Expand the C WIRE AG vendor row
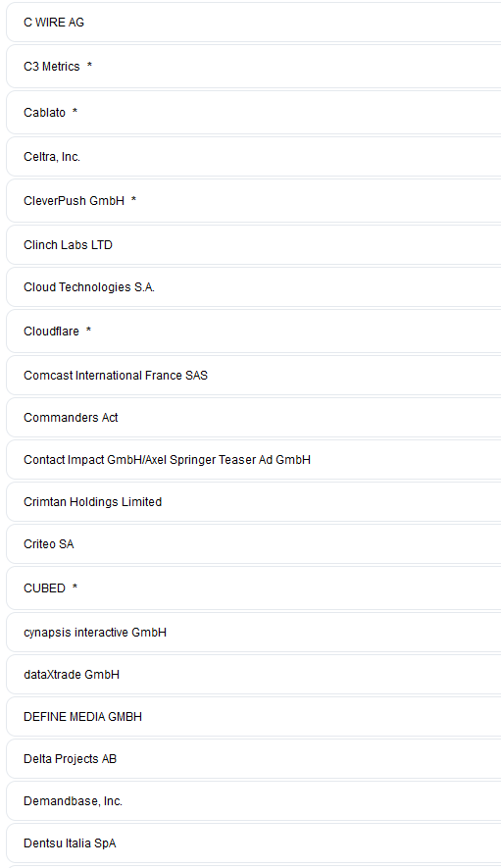 pos(254,23)
